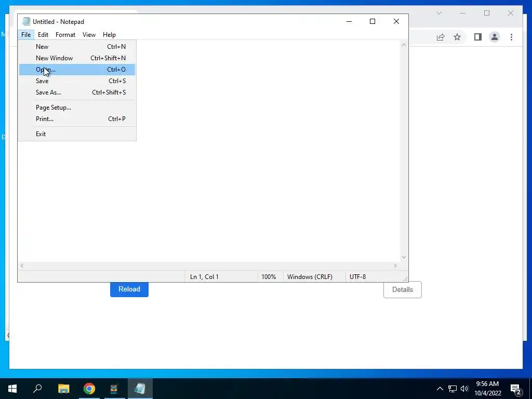Click the Windows (CRLF) status text
Image resolution: width=532 pixels, height=399 pixels.
tap(310, 277)
